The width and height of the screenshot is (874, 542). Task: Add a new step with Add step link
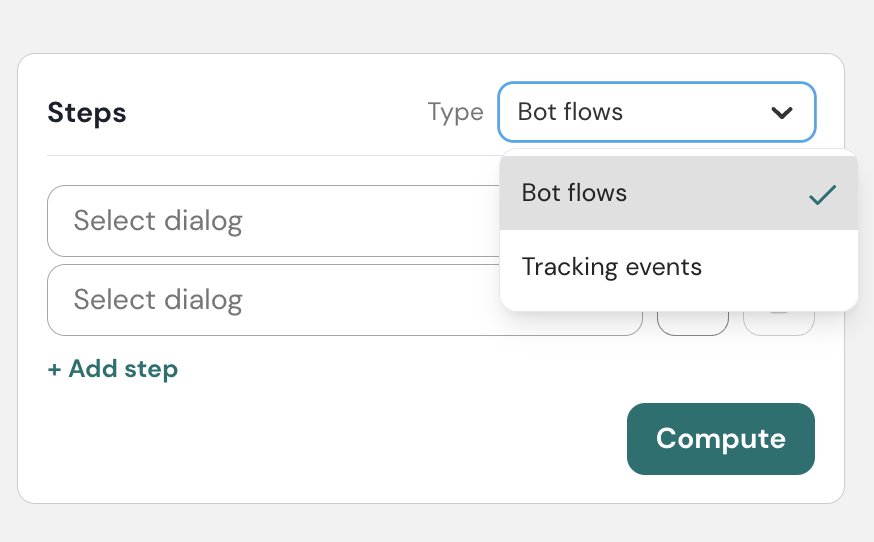113,369
